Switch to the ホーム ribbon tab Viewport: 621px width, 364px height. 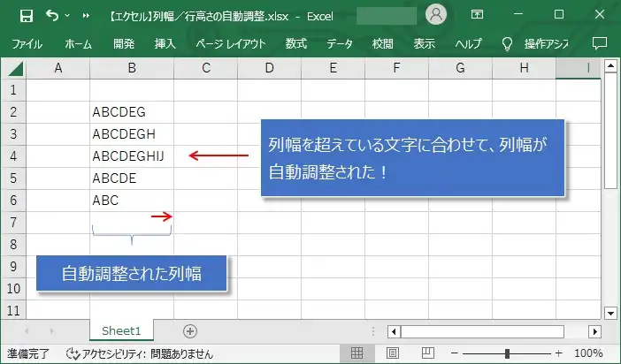pos(78,43)
